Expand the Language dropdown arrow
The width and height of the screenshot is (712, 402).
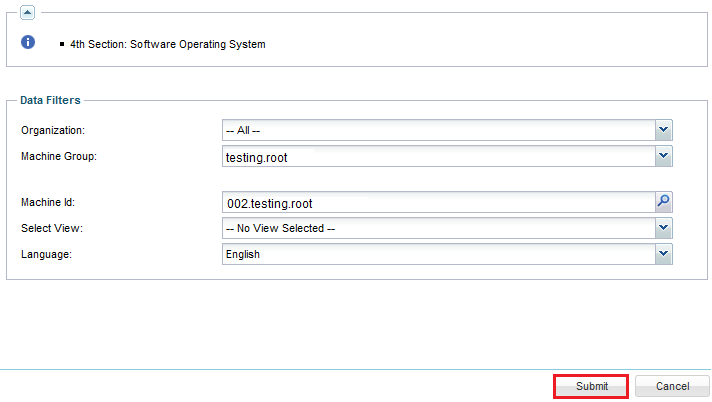(x=663, y=254)
